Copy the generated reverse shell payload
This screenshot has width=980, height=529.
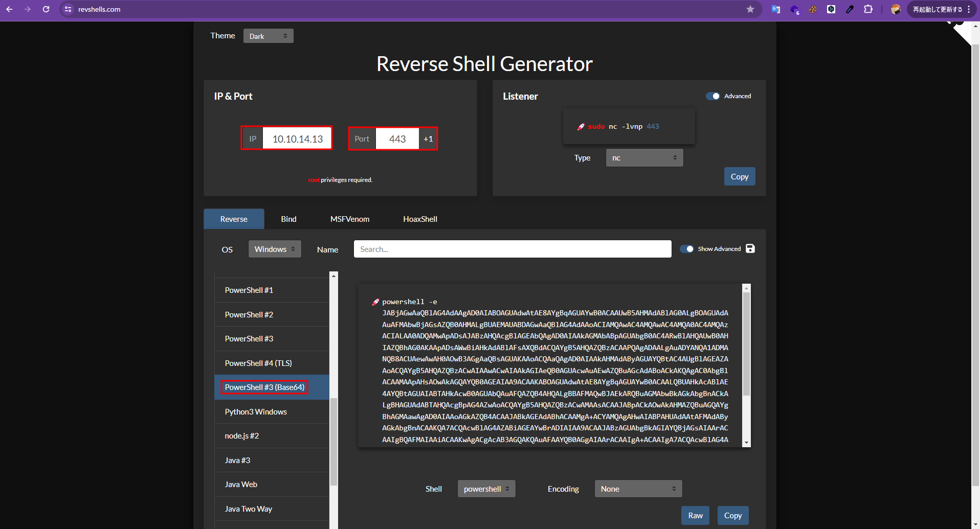(733, 515)
